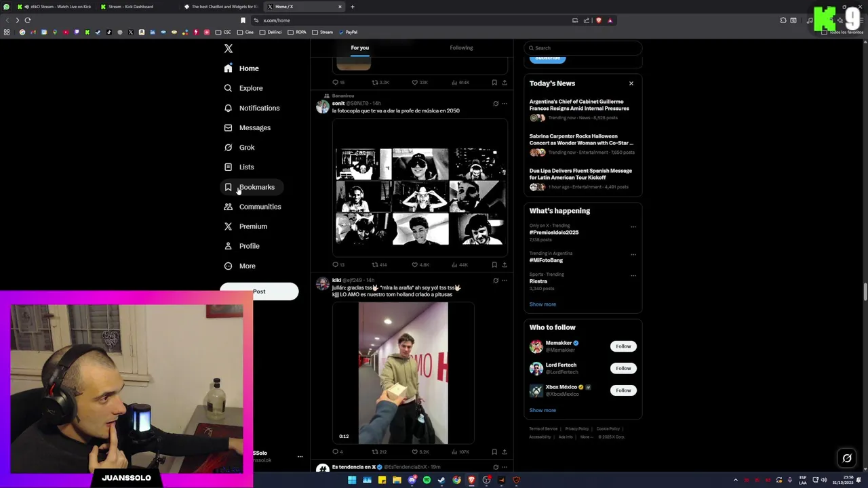
Task: Click the X logo in the sidebar
Action: tap(229, 49)
